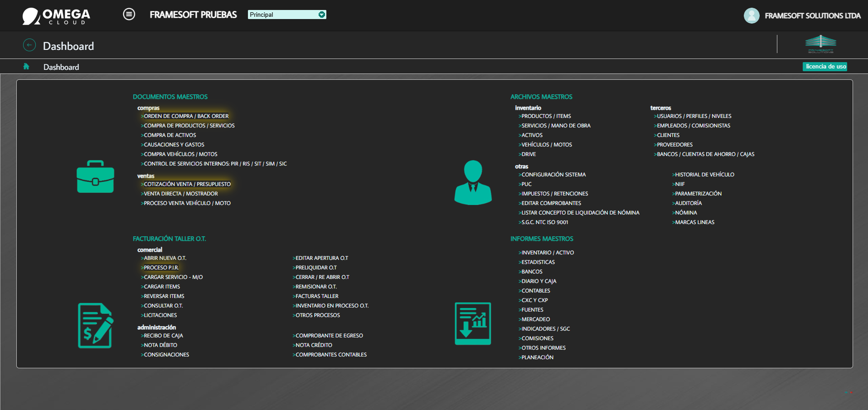Open Comprobante de Egreso
This screenshot has width=868, height=410.
(x=329, y=336)
